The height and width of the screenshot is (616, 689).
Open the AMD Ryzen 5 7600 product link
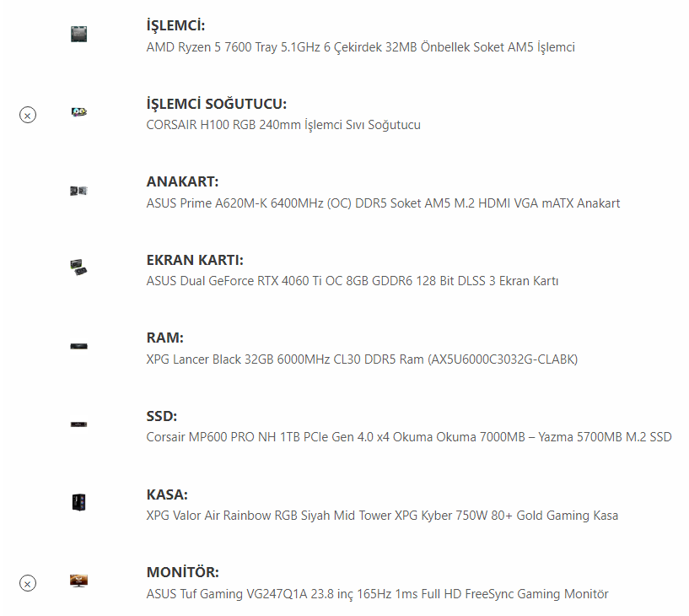(x=360, y=47)
